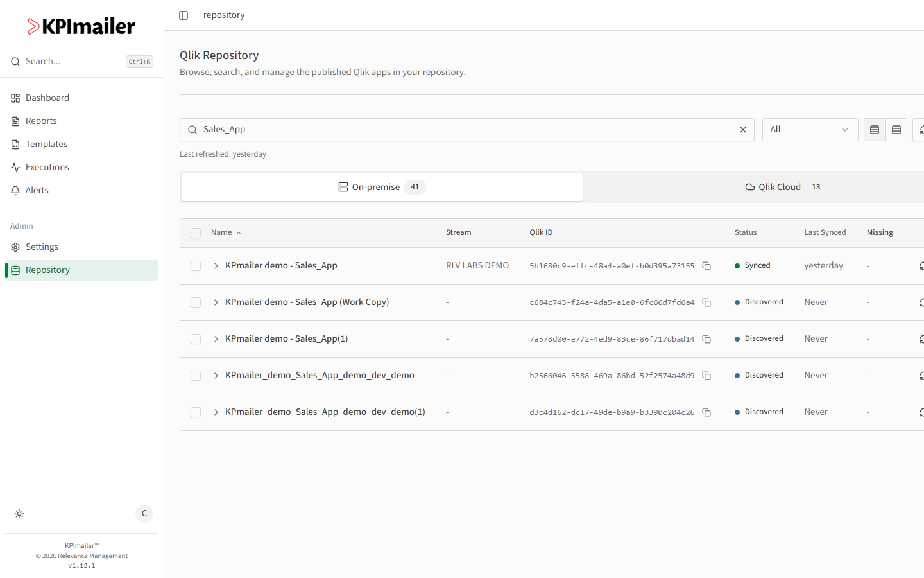The width and height of the screenshot is (924, 578).
Task: Check Sales_App (Work Copy) row checkbox
Action: (196, 302)
